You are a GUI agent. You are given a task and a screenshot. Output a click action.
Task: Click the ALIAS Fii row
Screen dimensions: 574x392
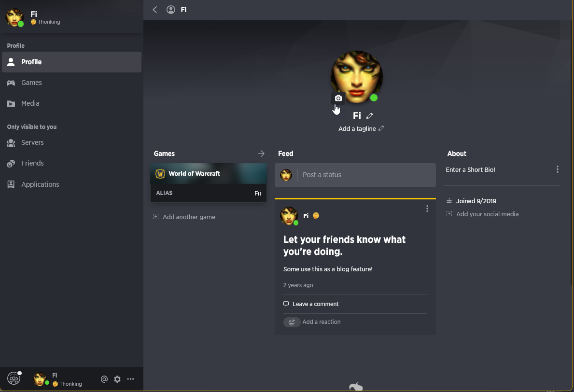(x=208, y=193)
